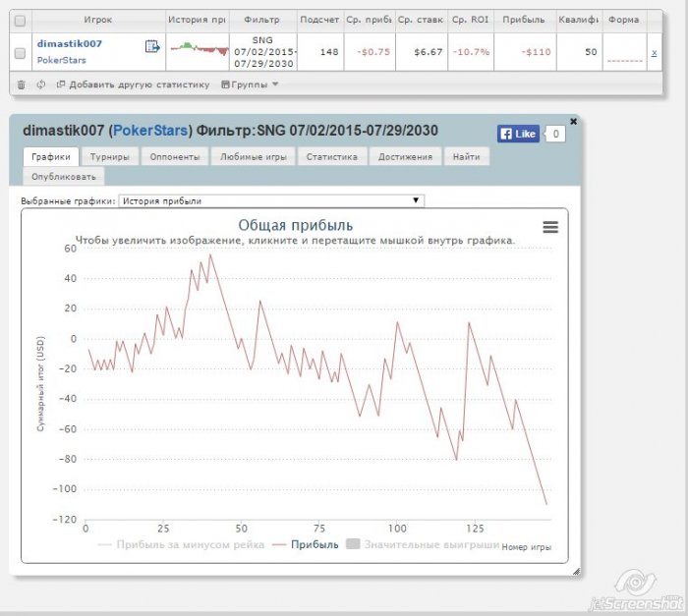Sort by Фильтр column header
688x616 pixels.
[262, 20]
